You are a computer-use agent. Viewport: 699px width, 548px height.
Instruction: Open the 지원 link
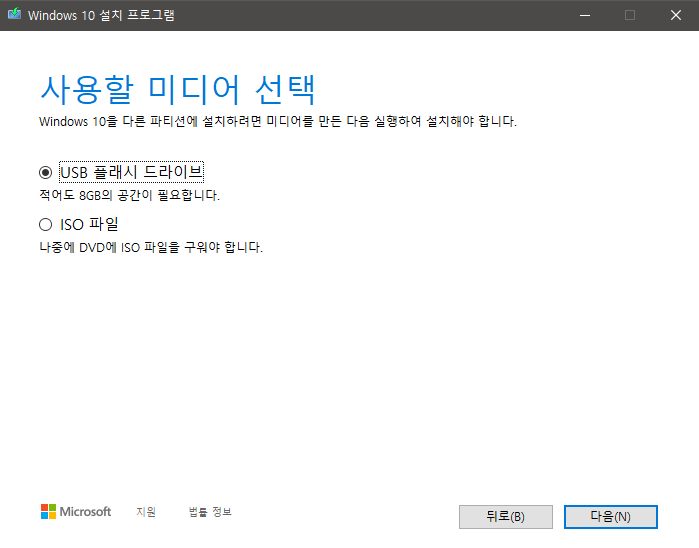pyautogui.click(x=146, y=511)
